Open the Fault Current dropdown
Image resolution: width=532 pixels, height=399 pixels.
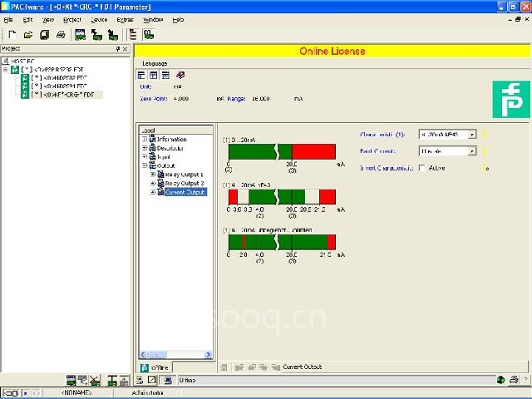[x=471, y=151]
